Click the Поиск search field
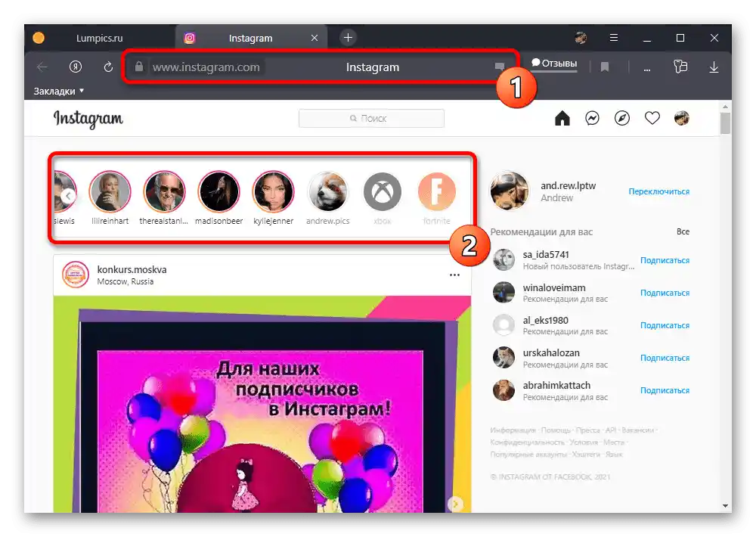756x537 pixels. click(371, 118)
